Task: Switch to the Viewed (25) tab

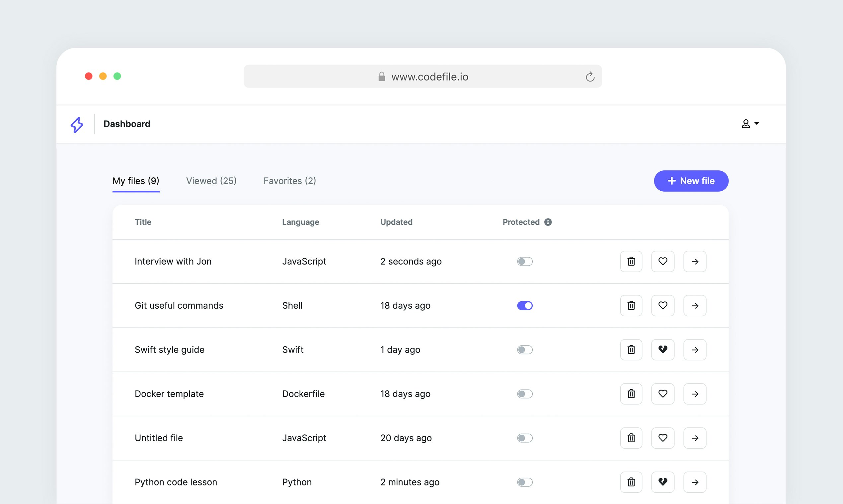Action: [211, 181]
